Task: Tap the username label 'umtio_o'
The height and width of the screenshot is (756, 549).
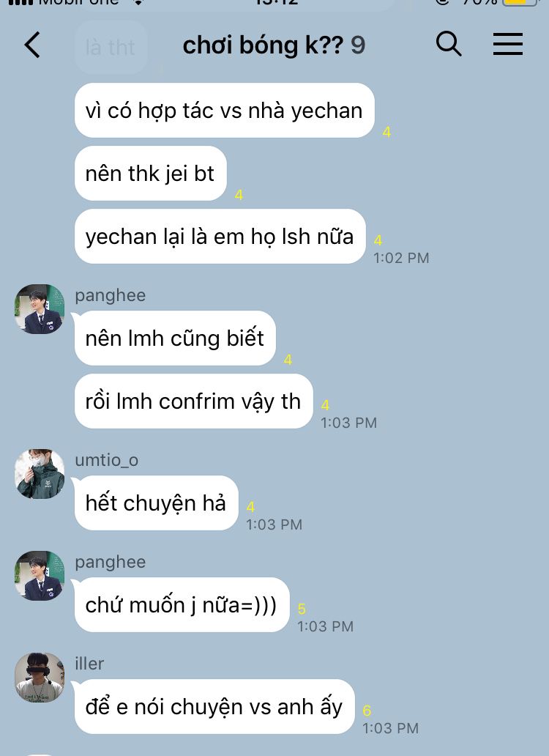Action: [107, 460]
